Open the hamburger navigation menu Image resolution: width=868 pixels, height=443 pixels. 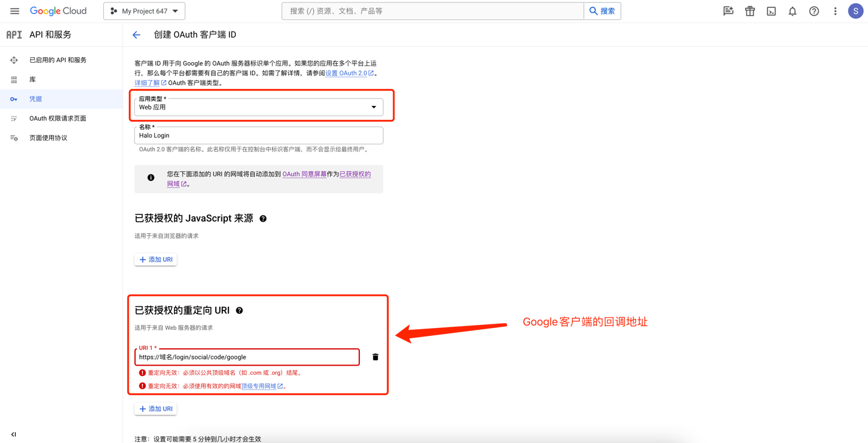point(15,11)
